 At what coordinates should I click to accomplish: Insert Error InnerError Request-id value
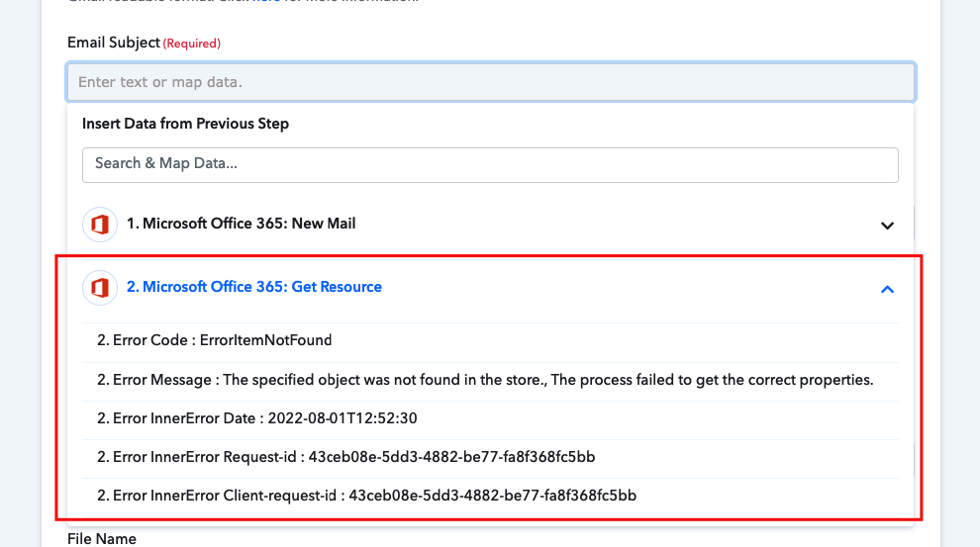490,457
